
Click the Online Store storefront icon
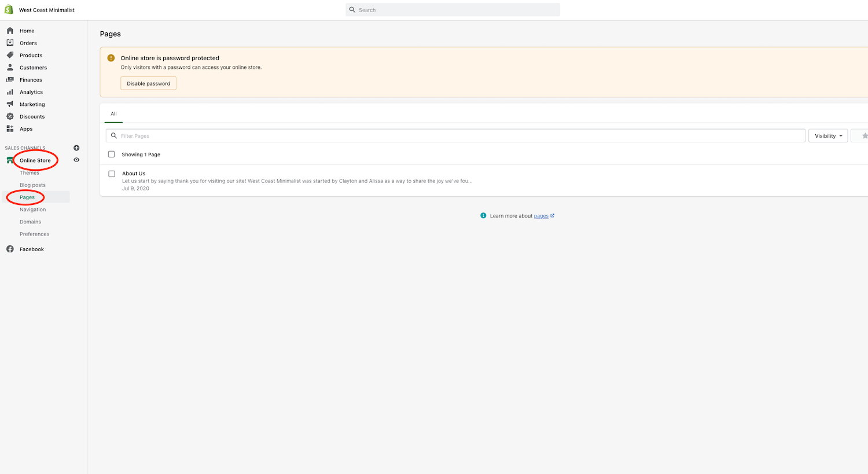[10, 160]
